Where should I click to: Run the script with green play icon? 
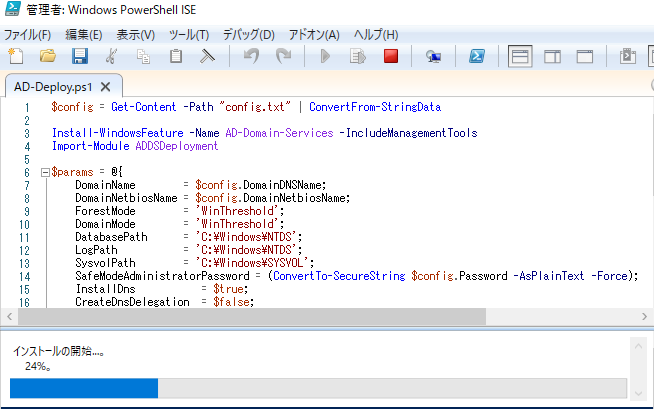[x=325, y=56]
